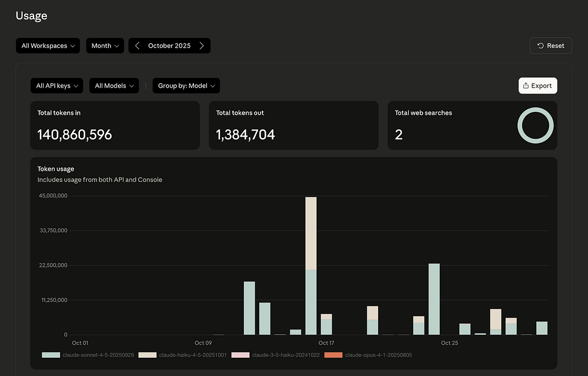The width and height of the screenshot is (588, 376).
Task: Click the claude-opus-4-1-20250805 legend swatch
Action: (333, 355)
